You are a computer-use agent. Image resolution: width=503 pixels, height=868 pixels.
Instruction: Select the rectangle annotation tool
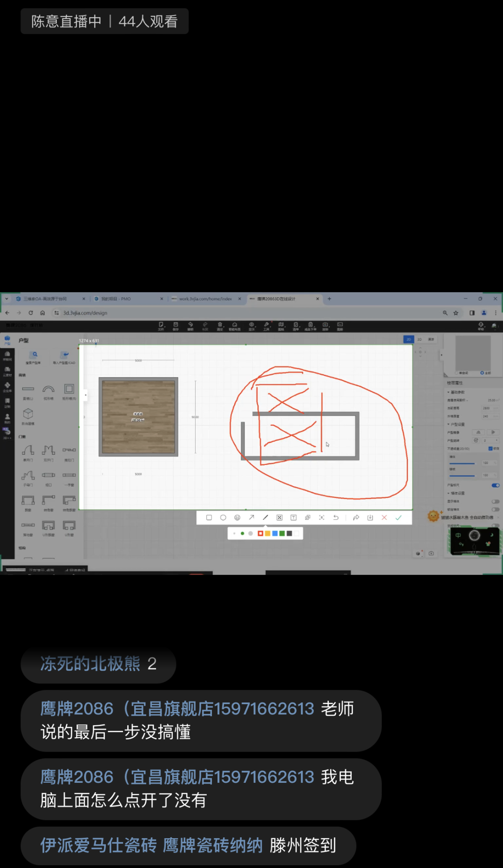click(209, 518)
